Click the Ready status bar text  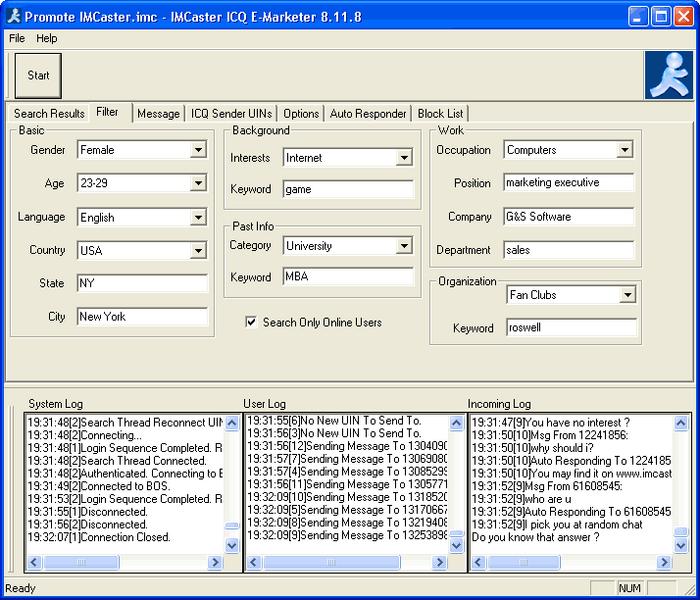(x=20, y=588)
